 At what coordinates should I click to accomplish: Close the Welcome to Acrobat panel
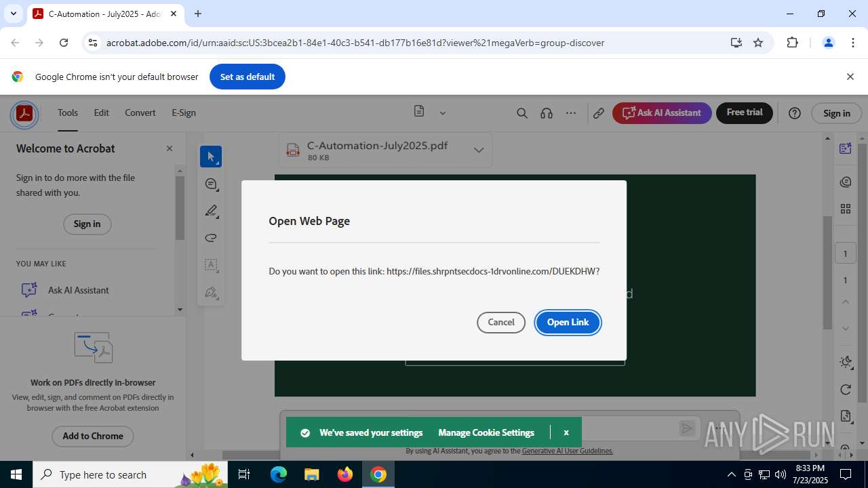click(x=170, y=148)
